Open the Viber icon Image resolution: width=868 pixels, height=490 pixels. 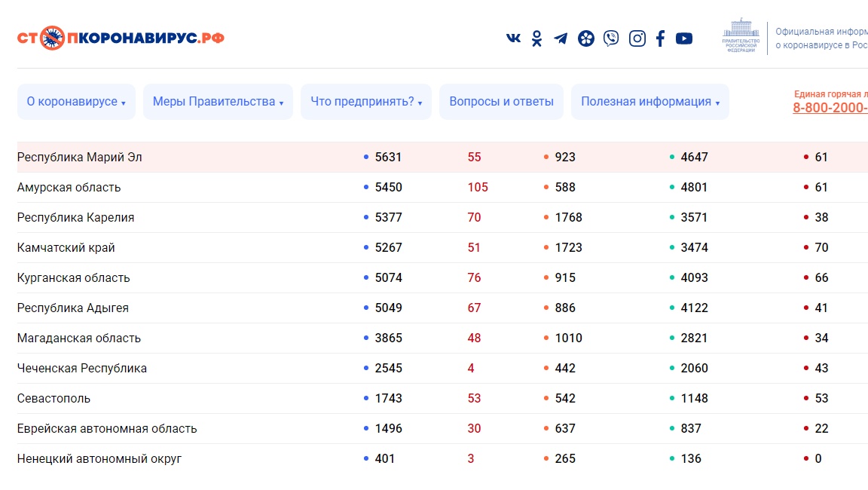611,38
